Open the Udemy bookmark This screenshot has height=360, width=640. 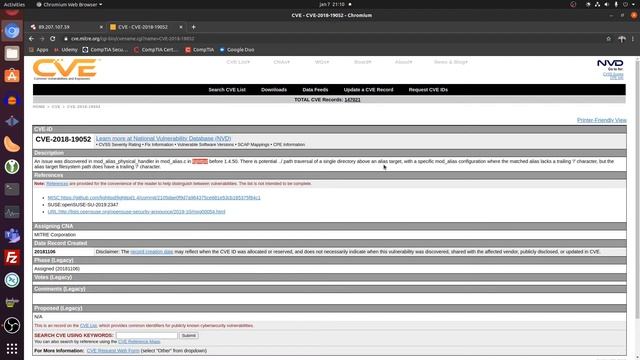(x=66, y=50)
